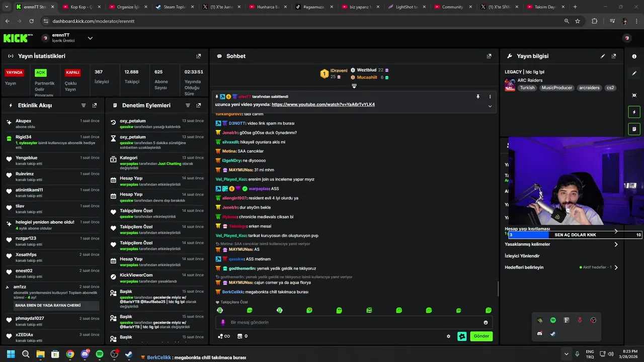Toggle the notes document sidebar button
The width and height of the screenshot is (644, 362).
tap(634, 129)
